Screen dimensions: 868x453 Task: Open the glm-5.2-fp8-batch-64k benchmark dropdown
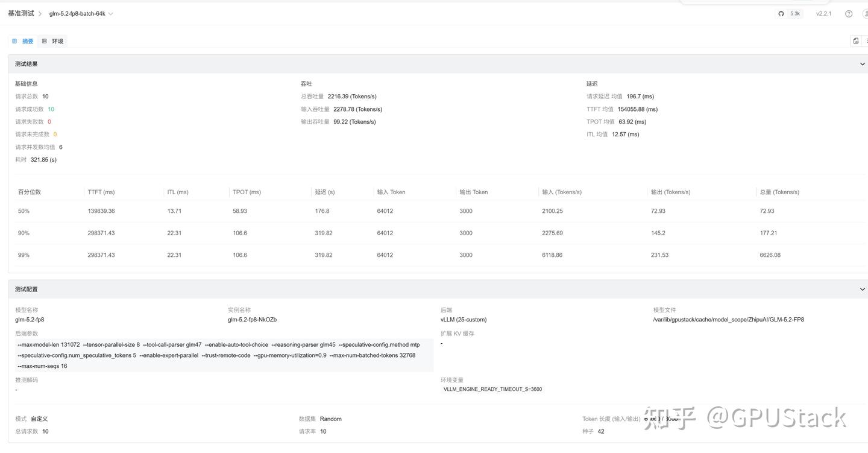pos(81,14)
